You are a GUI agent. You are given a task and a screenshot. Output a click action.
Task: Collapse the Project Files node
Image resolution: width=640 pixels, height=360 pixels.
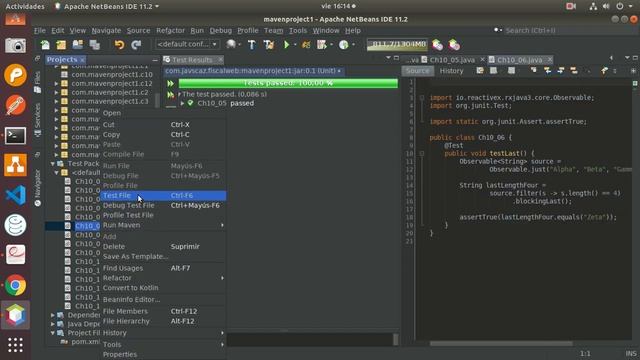click(53, 333)
